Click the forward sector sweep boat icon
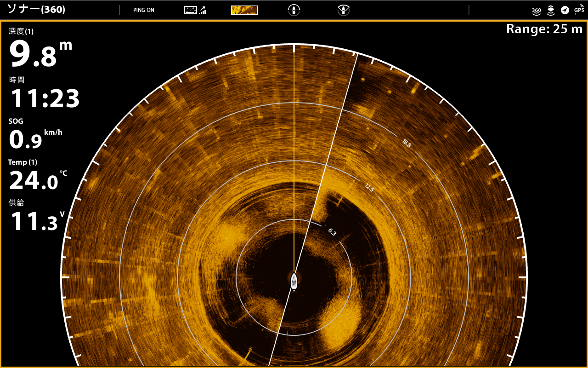This screenshot has width=588, height=368. [343, 10]
